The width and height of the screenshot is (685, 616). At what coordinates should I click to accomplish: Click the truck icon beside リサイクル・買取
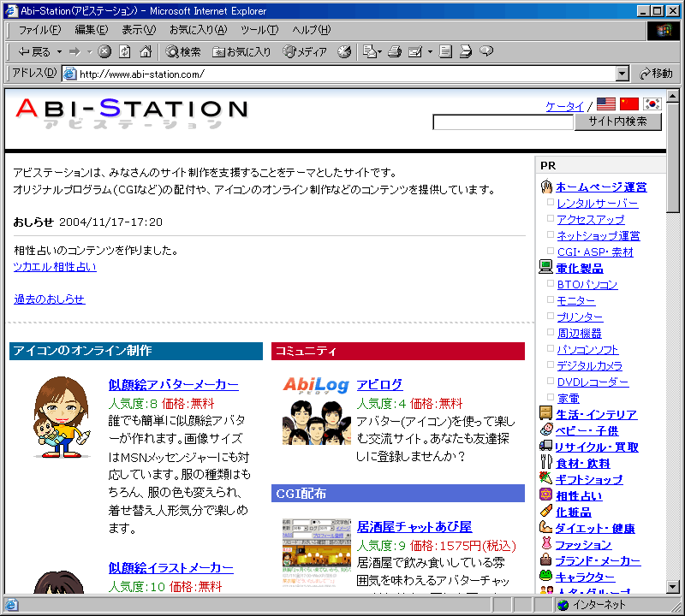tap(545, 446)
